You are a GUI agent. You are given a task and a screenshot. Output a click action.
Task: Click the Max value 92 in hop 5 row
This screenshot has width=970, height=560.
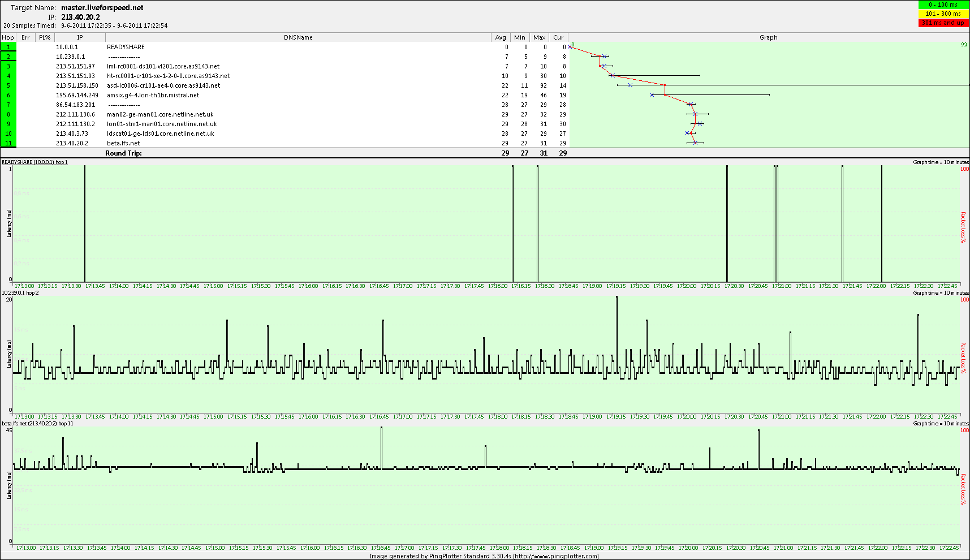pyautogui.click(x=543, y=85)
